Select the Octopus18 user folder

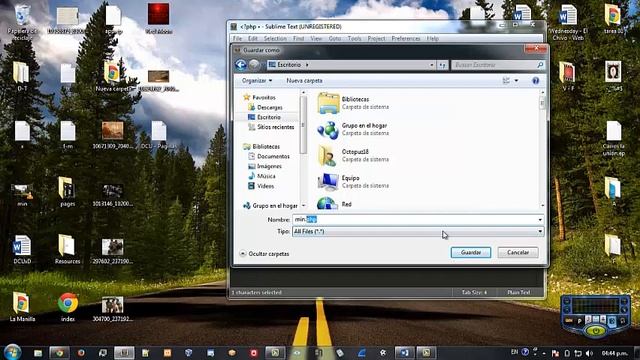point(355,156)
